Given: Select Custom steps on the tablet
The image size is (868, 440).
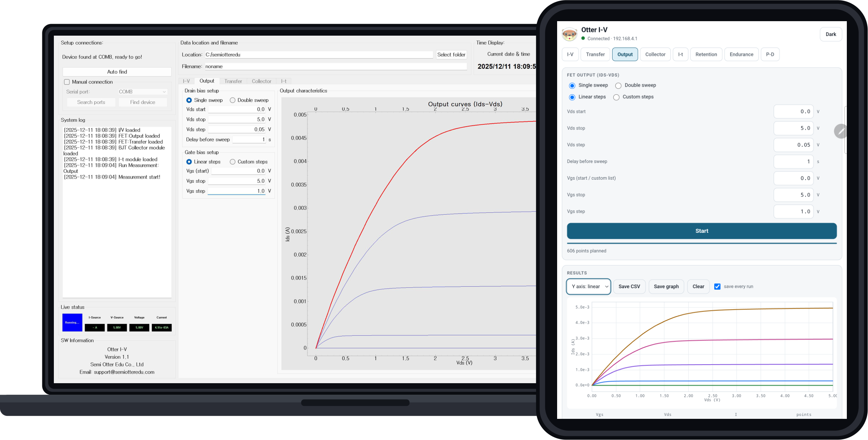Looking at the screenshot, I should [617, 97].
